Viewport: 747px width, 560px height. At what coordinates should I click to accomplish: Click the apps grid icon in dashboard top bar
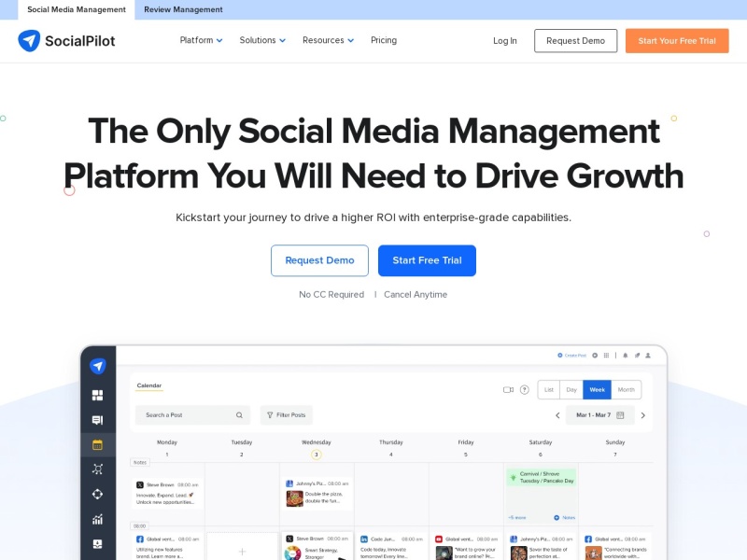point(606,356)
